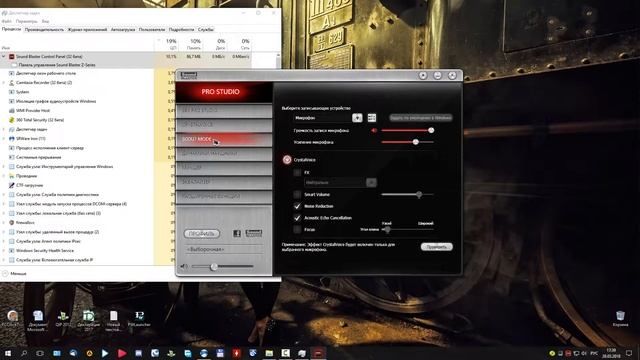Viewport: 640px width, 360px height.
Task: Expand the Проводник process row
Action: [4, 176]
